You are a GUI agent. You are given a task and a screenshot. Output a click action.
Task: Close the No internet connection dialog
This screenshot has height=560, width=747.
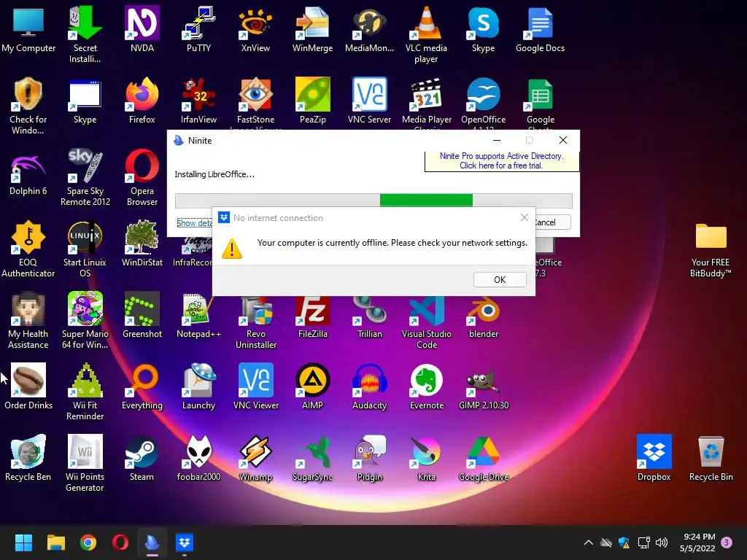pyautogui.click(x=524, y=217)
